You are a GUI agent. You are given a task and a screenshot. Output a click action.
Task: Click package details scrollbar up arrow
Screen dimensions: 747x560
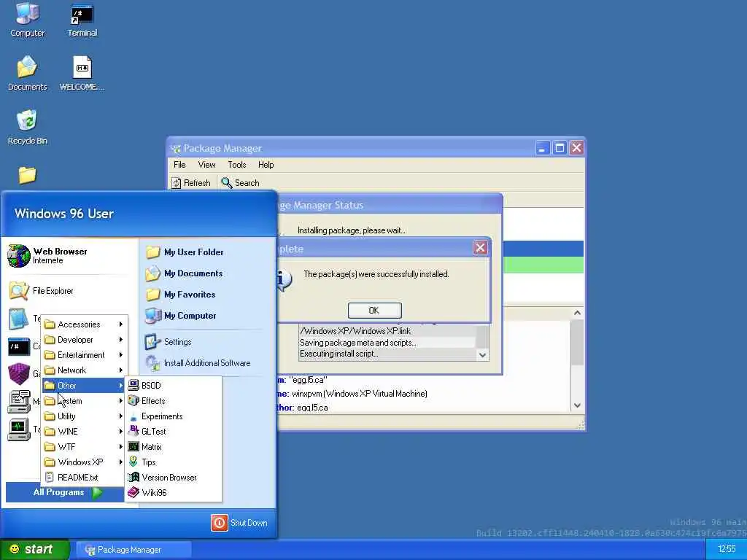tap(577, 313)
